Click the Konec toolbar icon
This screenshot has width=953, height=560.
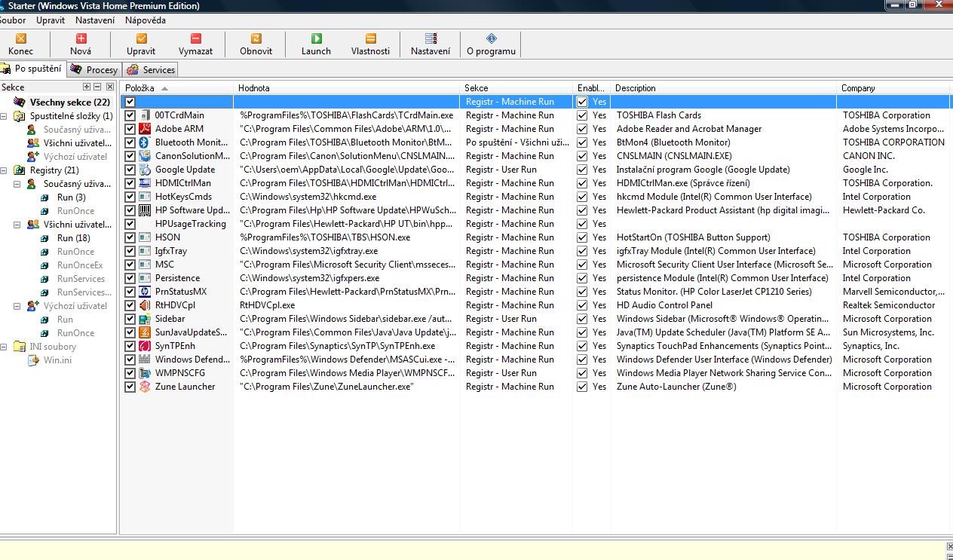point(20,38)
